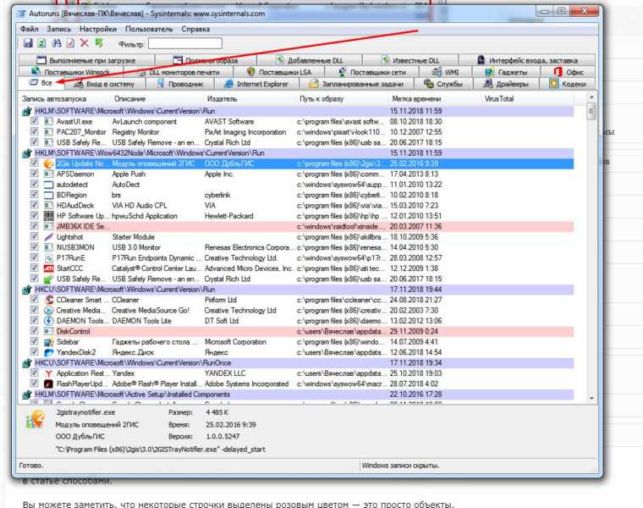643x508 pixels.
Task: Click the CCleaner Smart row icon
Action: point(48,300)
